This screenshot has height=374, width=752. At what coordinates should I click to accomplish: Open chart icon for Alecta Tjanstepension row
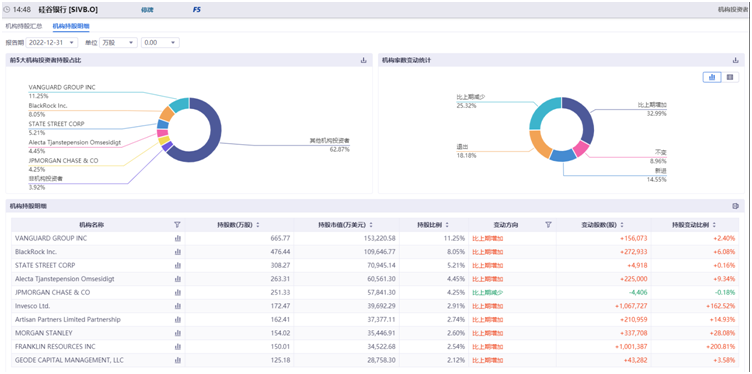click(177, 279)
